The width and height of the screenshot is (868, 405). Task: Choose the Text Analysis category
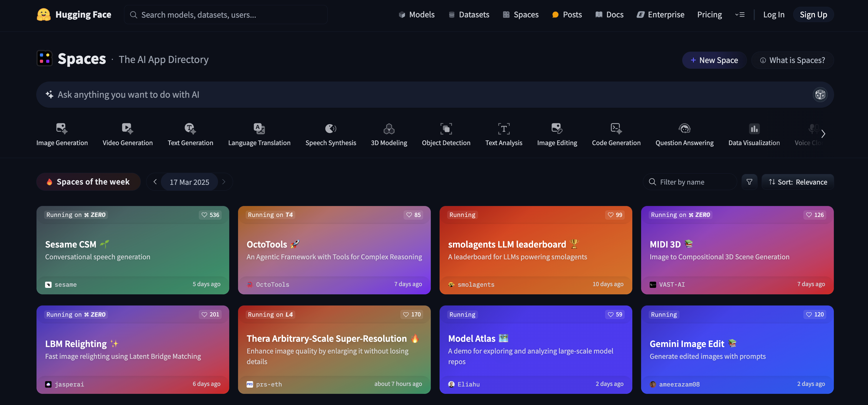point(504,135)
